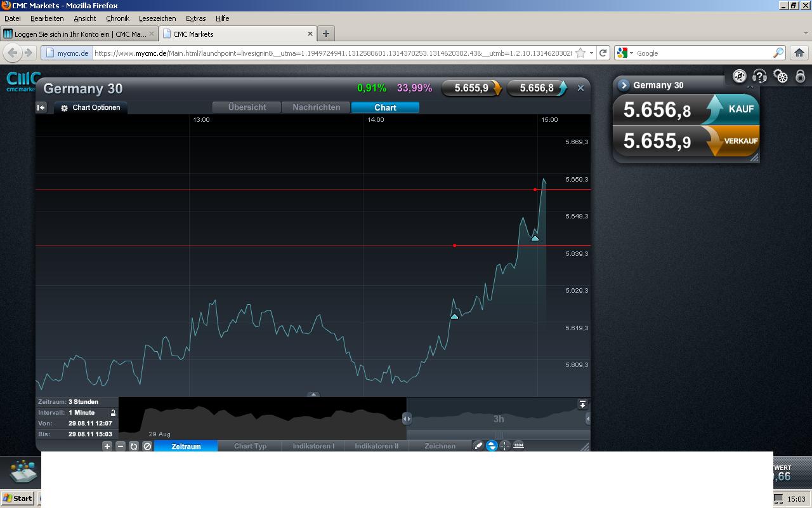Close the Germany 30 chart panel
The width and height of the screenshot is (812, 508).
(x=580, y=88)
